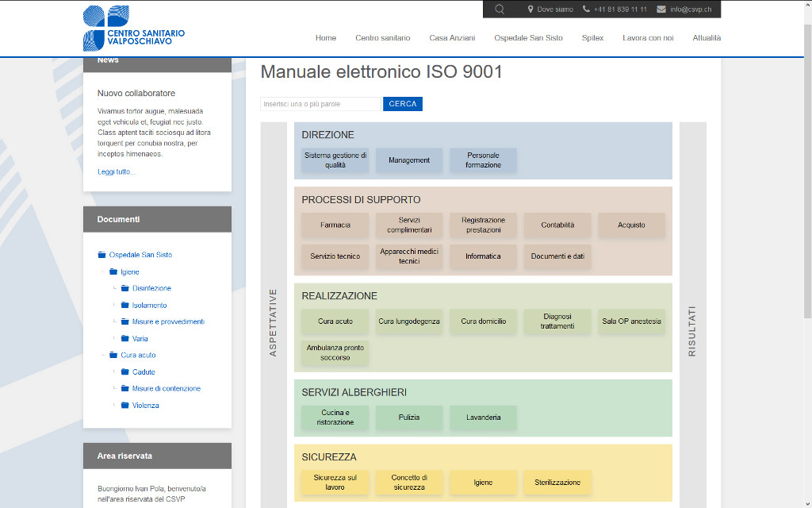812x508 pixels.
Task: Select the Spitex menu item
Action: coord(592,38)
